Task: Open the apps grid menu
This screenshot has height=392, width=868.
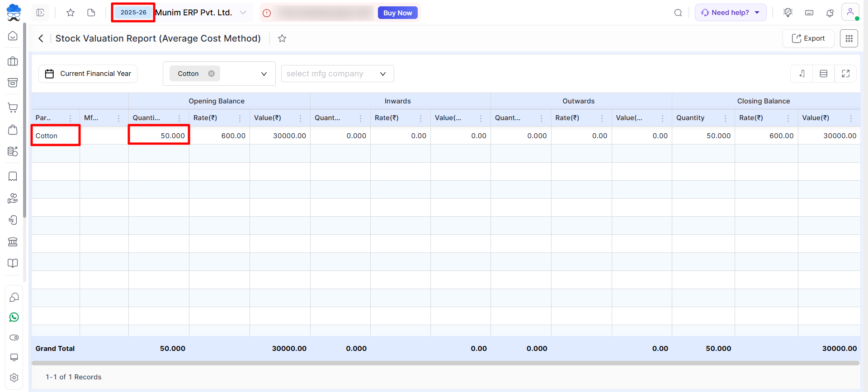Action: [x=849, y=38]
